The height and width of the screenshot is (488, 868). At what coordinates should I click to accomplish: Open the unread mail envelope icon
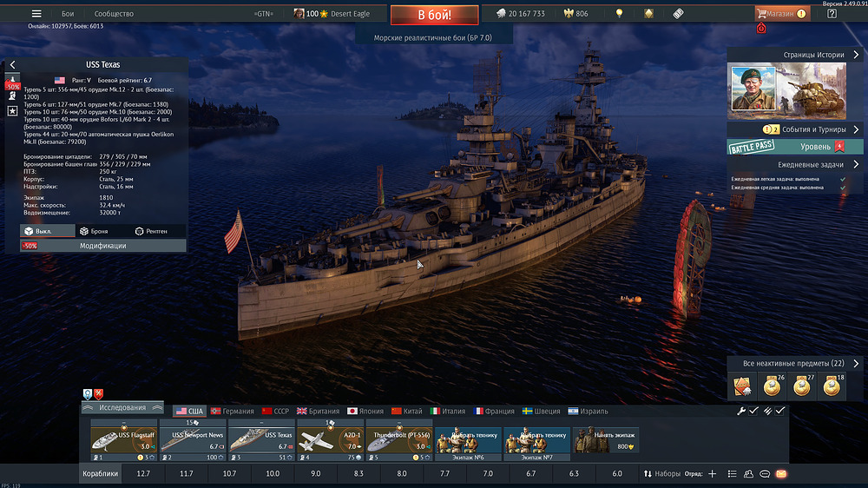[781, 474]
